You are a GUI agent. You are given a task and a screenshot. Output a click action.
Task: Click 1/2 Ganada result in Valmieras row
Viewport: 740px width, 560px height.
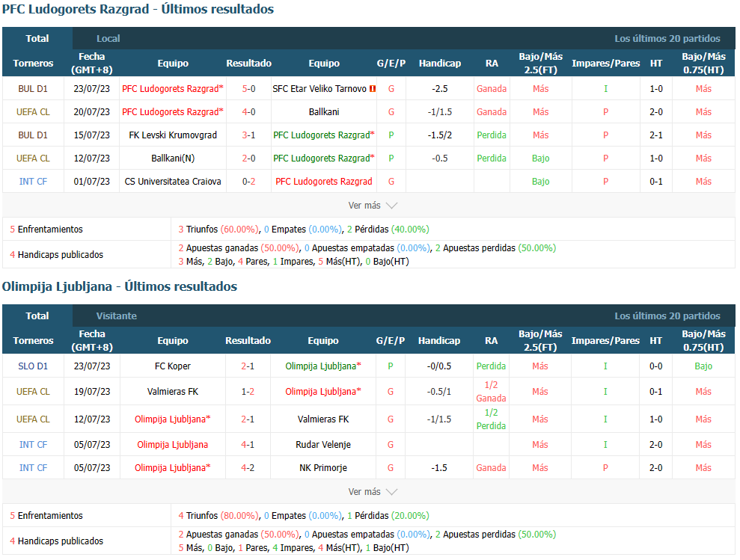tap(491, 392)
